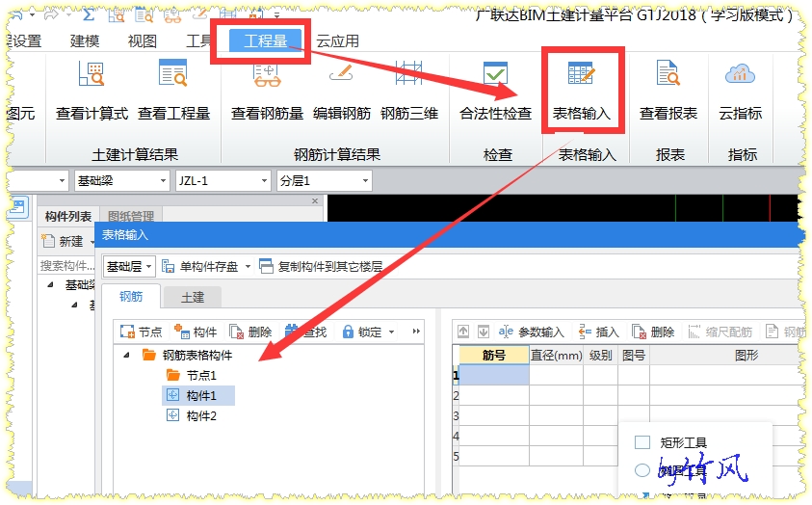Add a 构件 in rebar tree toolbar
Screen dimensions: 812x505
pos(196,332)
